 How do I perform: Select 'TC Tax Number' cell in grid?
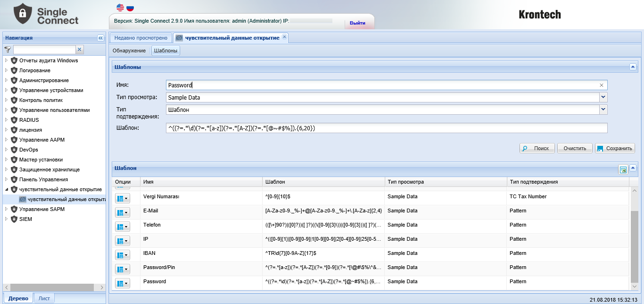coord(568,199)
